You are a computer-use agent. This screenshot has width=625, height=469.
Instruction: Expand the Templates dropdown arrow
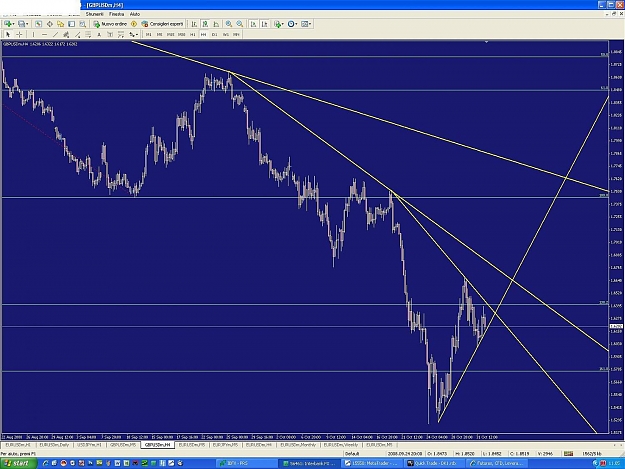[x=310, y=24]
